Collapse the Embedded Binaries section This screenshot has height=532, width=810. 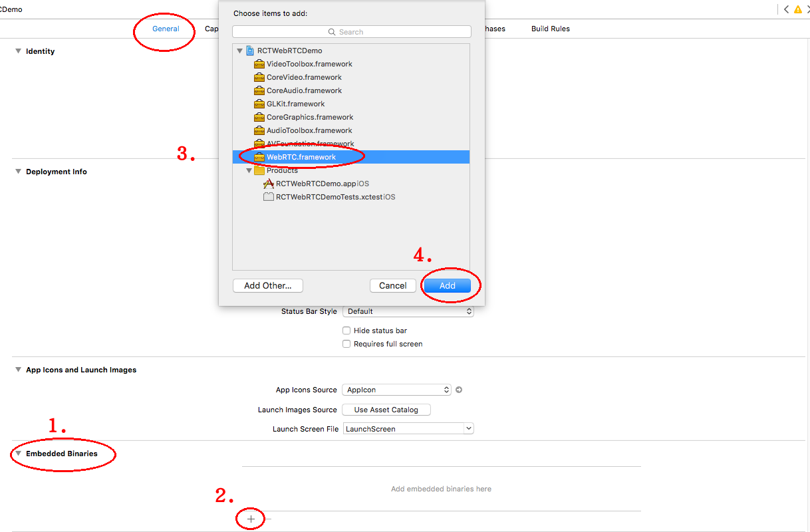pyautogui.click(x=19, y=454)
